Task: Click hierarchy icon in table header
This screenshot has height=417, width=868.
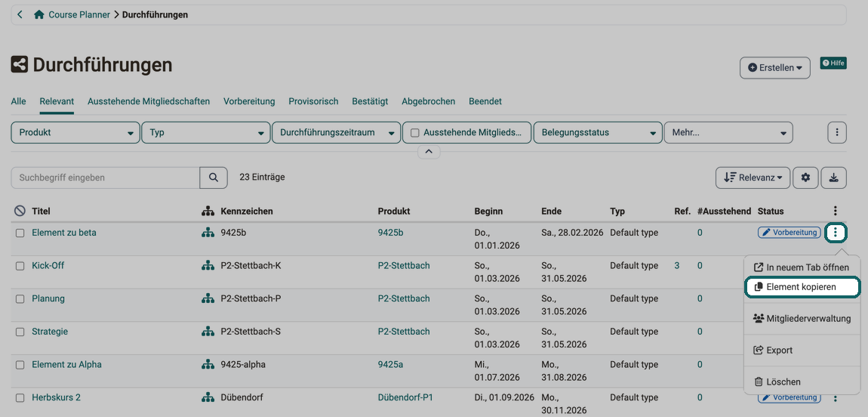Action: click(x=208, y=211)
